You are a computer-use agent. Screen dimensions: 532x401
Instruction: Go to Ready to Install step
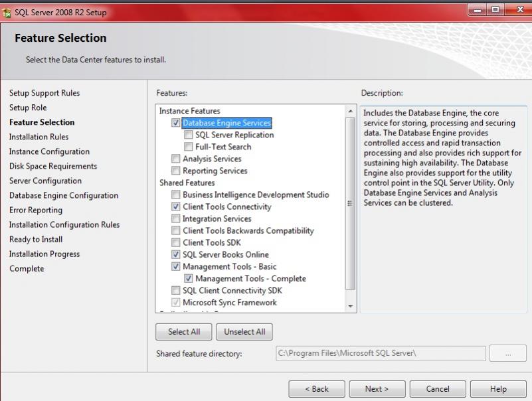36,239
